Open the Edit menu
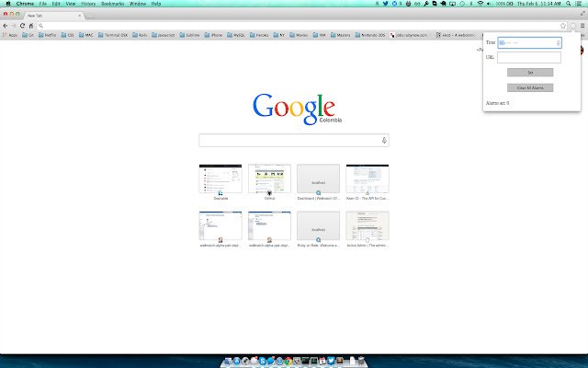588x368 pixels. tap(56, 4)
